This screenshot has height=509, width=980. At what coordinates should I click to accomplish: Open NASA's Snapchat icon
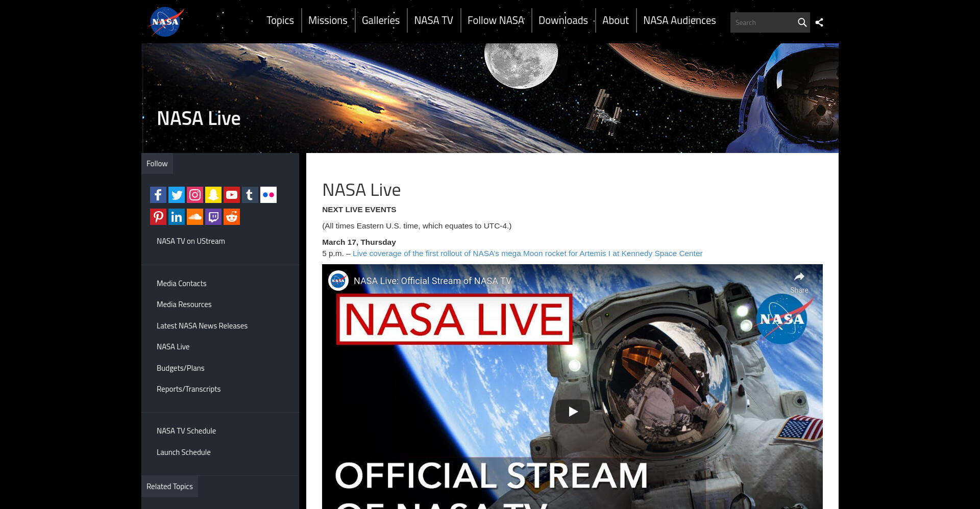pos(213,195)
